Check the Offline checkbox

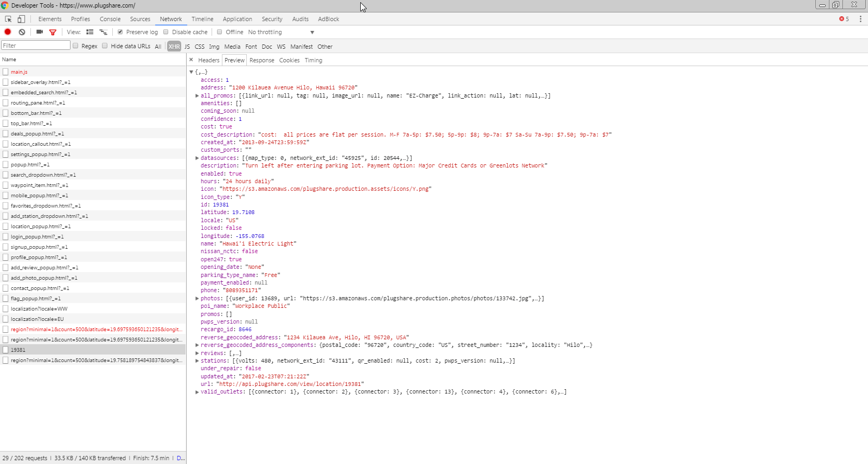[220, 32]
